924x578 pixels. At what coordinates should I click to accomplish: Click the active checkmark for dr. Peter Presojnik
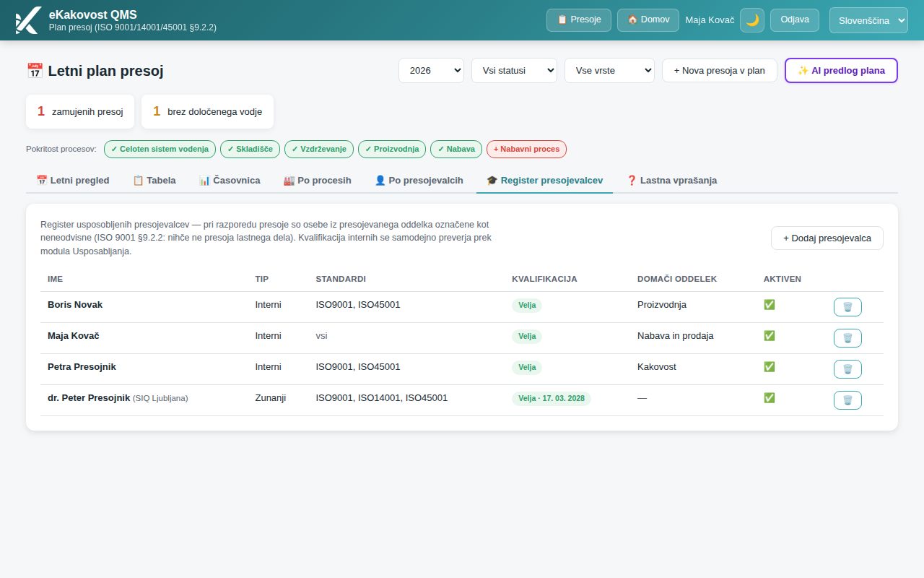pyautogui.click(x=770, y=398)
